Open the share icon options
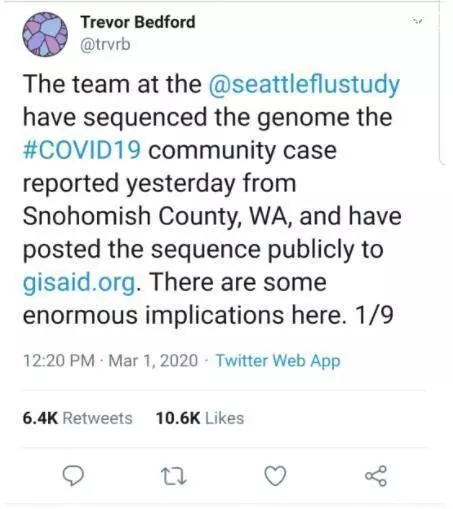This screenshot has height=509, width=453. (x=376, y=476)
